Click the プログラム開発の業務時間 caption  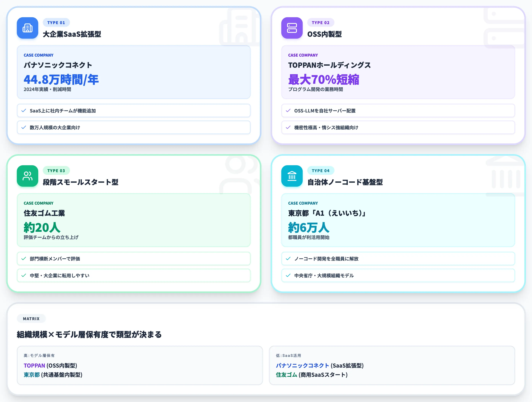pos(315,89)
